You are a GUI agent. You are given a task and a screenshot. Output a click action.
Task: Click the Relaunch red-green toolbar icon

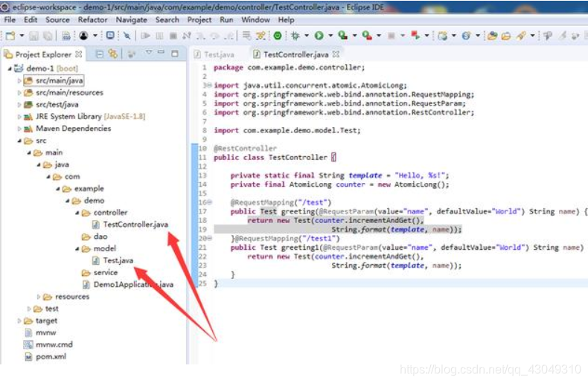click(415, 36)
